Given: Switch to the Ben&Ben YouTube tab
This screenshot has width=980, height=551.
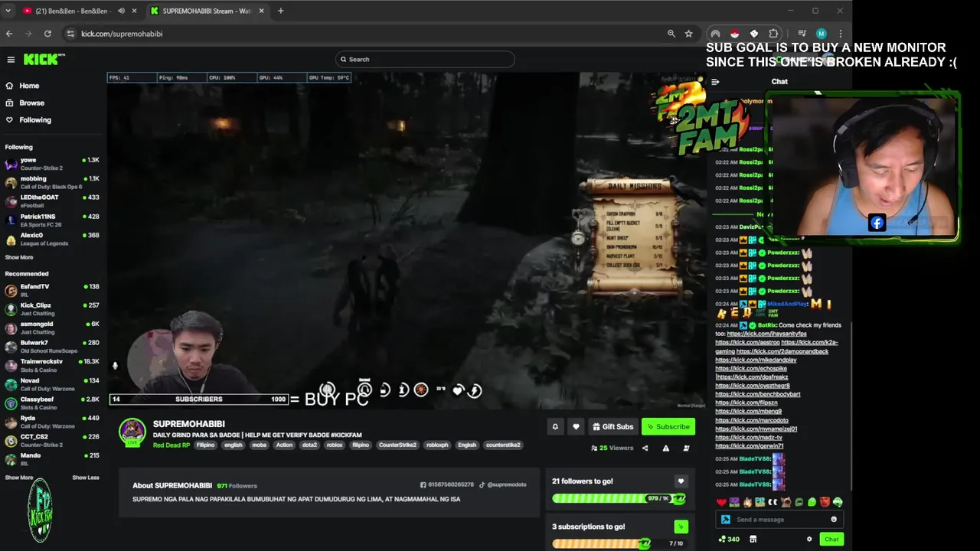Looking at the screenshot, I should tap(73, 11).
